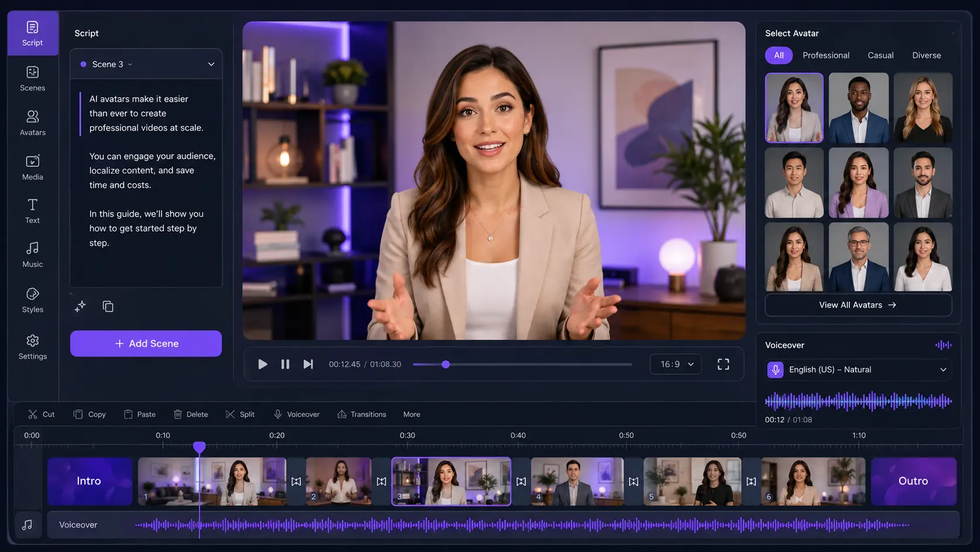The image size is (980, 552).
Task: Open the English (US) – Natural voice dropdown
Action: 858,370
